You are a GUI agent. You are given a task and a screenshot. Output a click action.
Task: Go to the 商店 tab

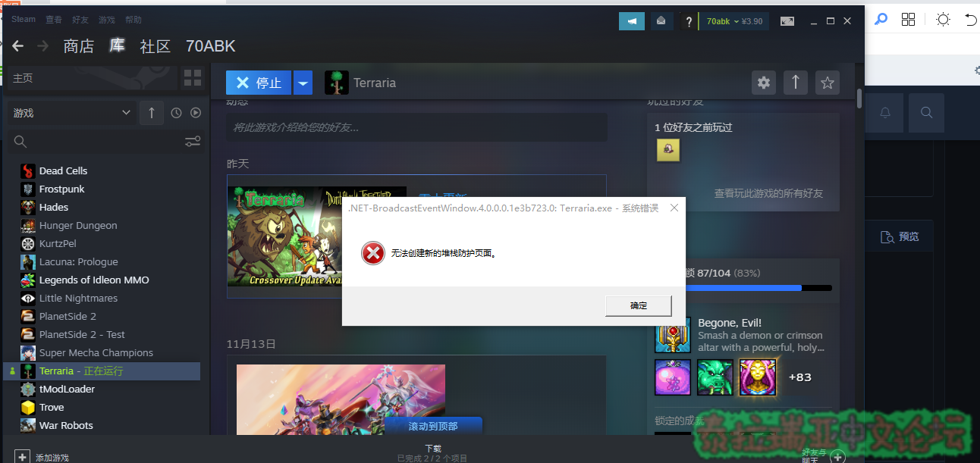pyautogui.click(x=79, y=46)
